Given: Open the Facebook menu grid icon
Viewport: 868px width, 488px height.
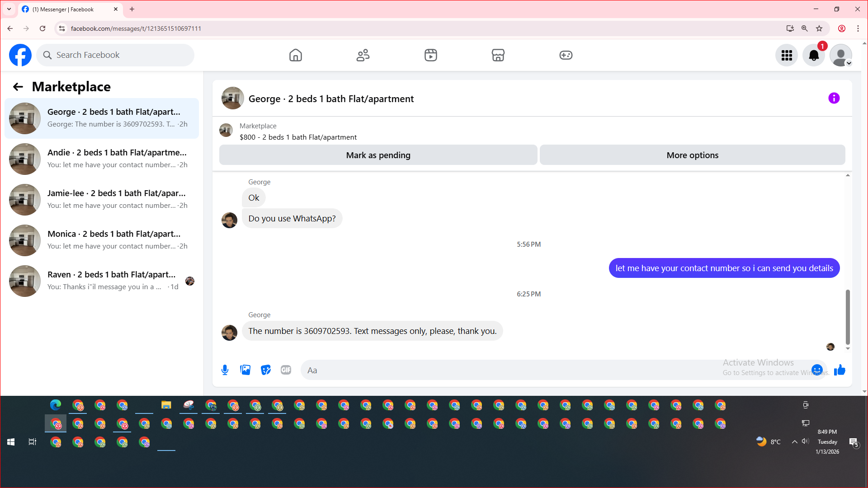Looking at the screenshot, I should pos(787,55).
